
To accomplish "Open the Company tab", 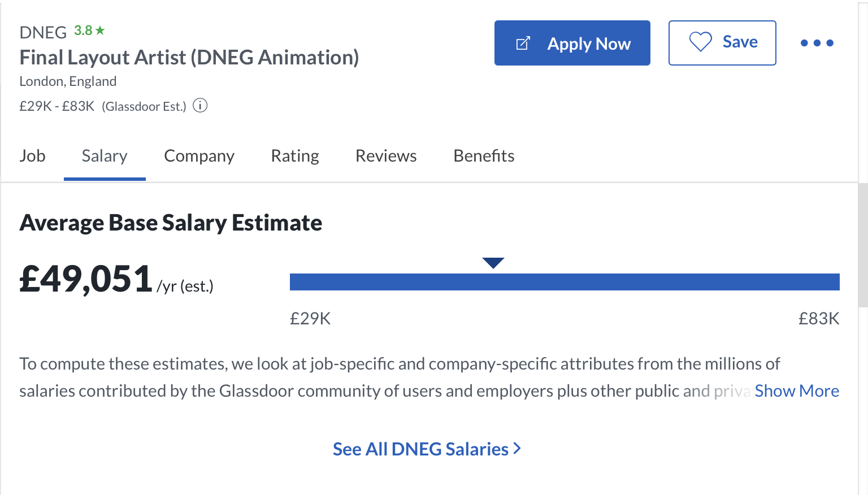I will (199, 156).
